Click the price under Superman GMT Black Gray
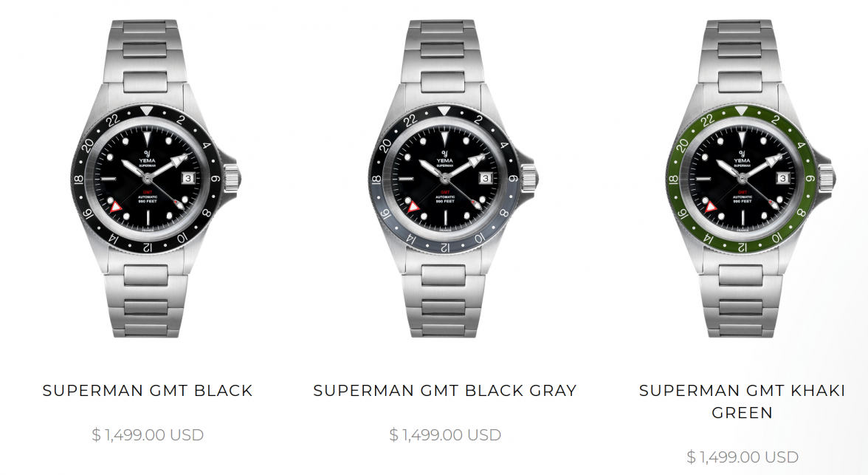The width and height of the screenshot is (868, 475). click(445, 435)
